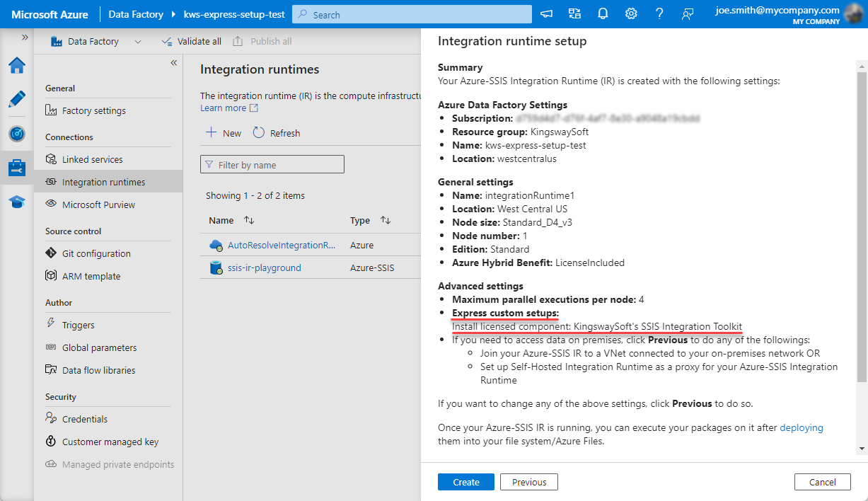Click Validate all

coord(191,42)
